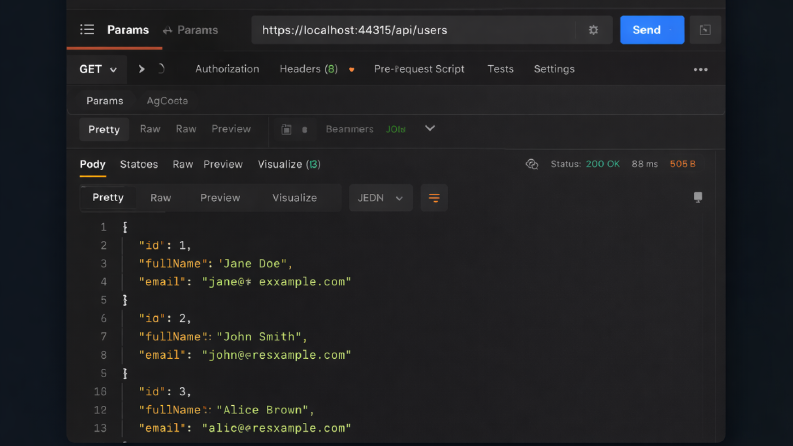Expand the chevron after JOIN label
793x446 pixels.
point(430,128)
